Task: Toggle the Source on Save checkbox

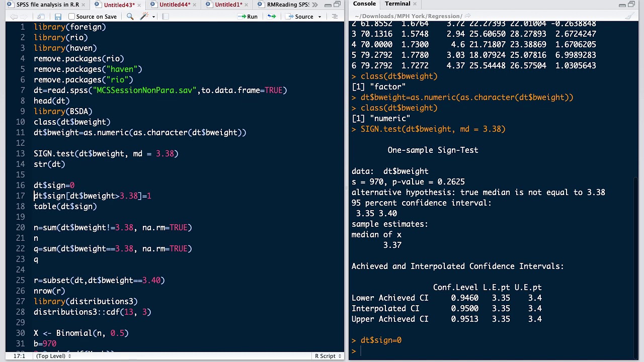Action: point(71,17)
